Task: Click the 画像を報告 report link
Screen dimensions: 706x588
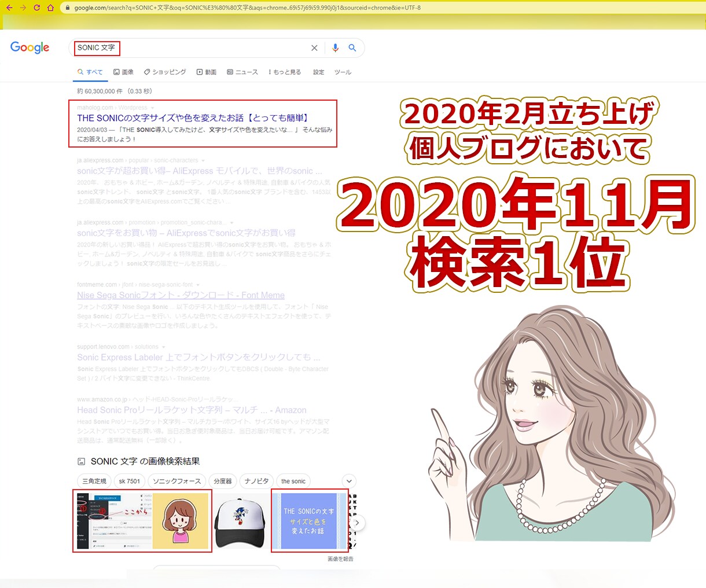Action: coord(340,559)
